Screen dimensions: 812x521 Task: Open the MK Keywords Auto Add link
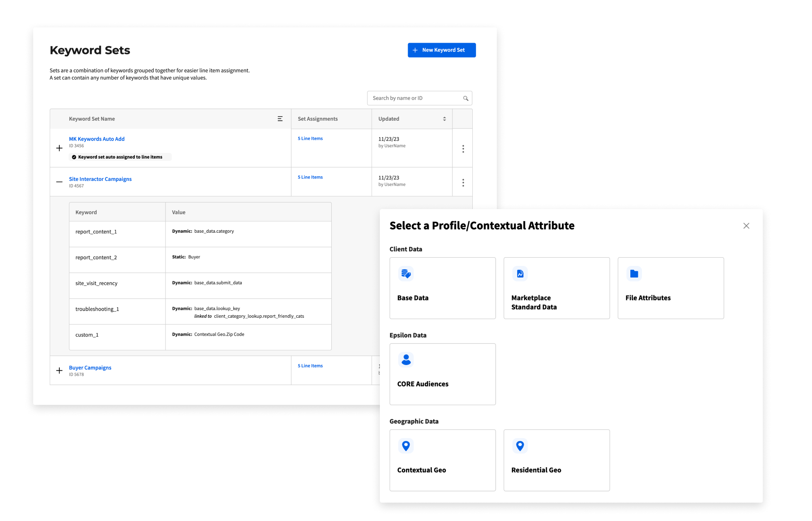(97, 139)
